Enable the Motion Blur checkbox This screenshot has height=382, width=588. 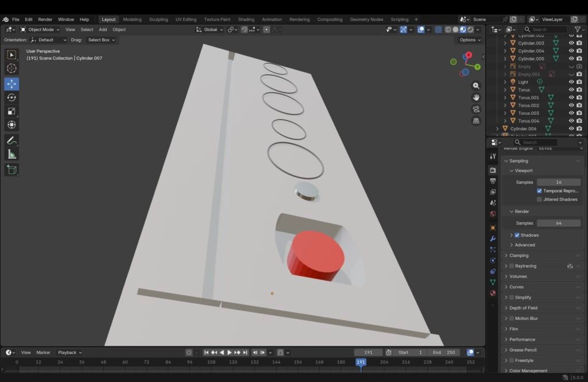(511, 318)
